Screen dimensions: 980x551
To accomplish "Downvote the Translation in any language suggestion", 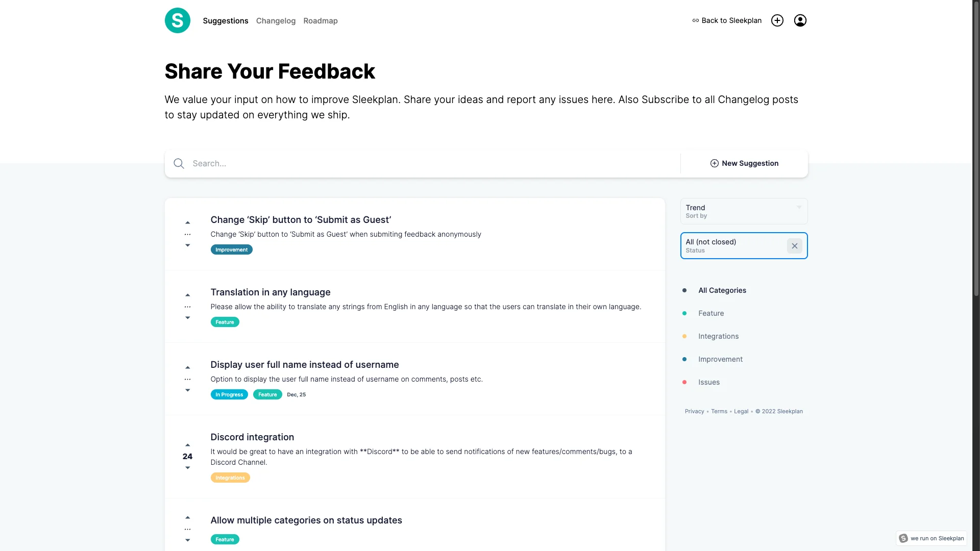I will coord(187,317).
